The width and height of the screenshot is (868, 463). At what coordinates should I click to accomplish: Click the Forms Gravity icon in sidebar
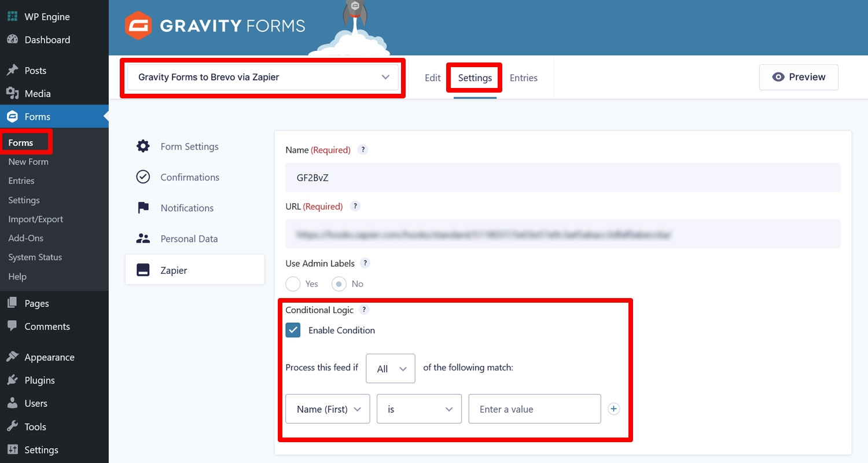pos(12,117)
